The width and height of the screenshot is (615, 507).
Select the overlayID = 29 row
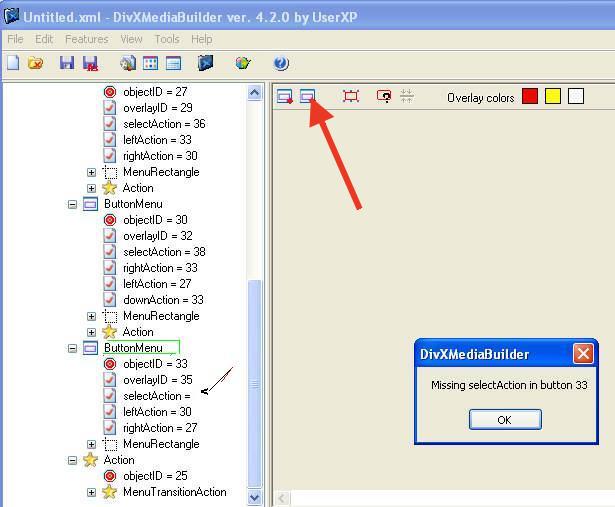158,108
